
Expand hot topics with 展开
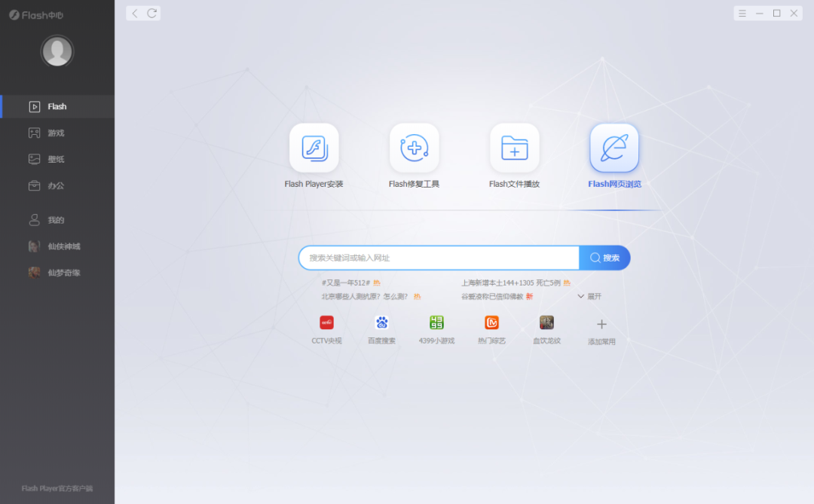(589, 296)
